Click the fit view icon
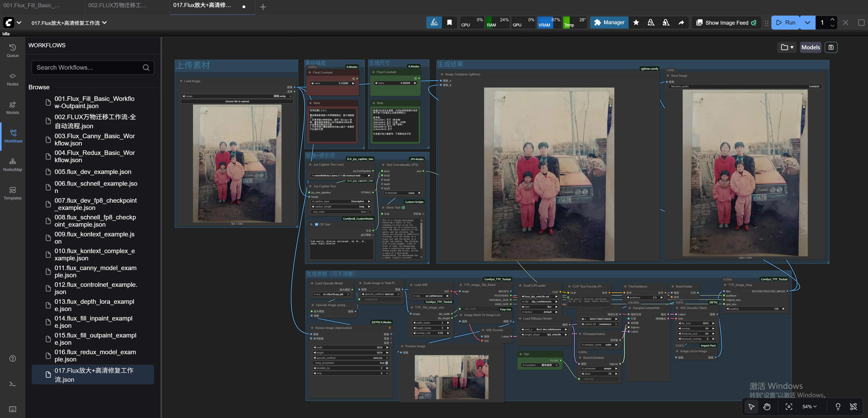The image size is (868, 418). click(789, 406)
